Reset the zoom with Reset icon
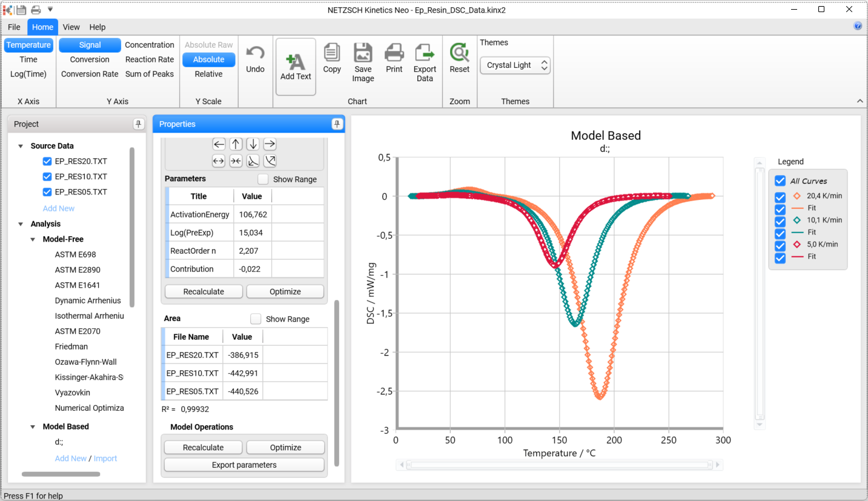868x501 pixels. click(x=459, y=53)
